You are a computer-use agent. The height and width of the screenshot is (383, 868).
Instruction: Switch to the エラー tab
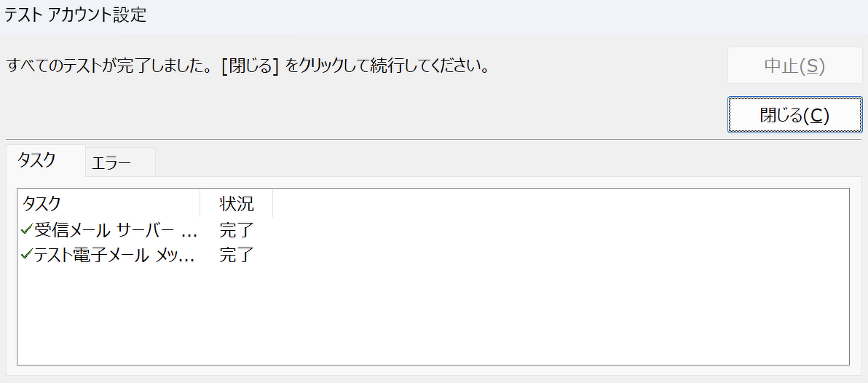[x=111, y=163]
